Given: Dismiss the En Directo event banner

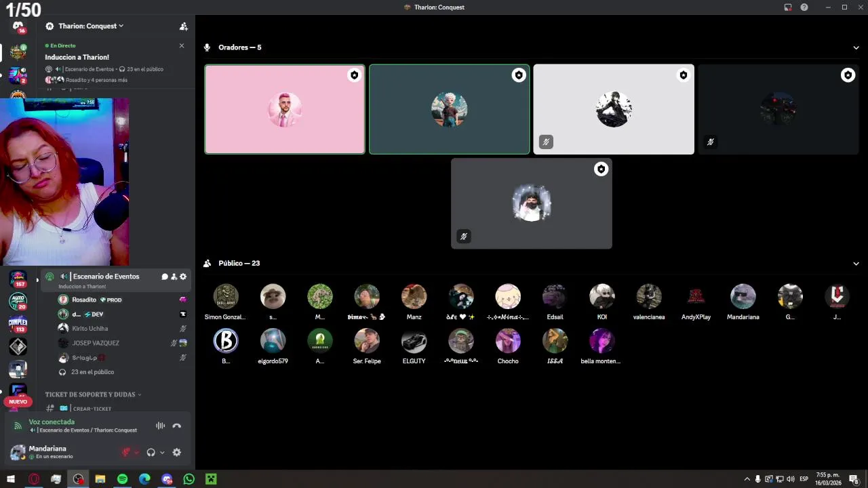Looking at the screenshot, I should 181,45.
